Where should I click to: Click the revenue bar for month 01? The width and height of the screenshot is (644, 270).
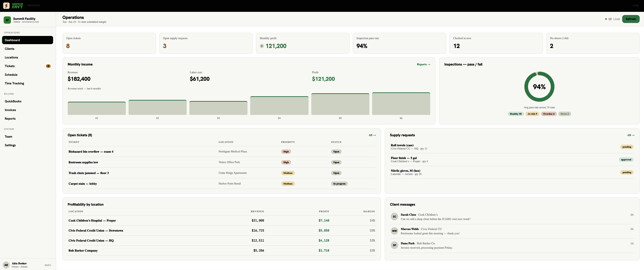pyautogui.click(x=96, y=108)
